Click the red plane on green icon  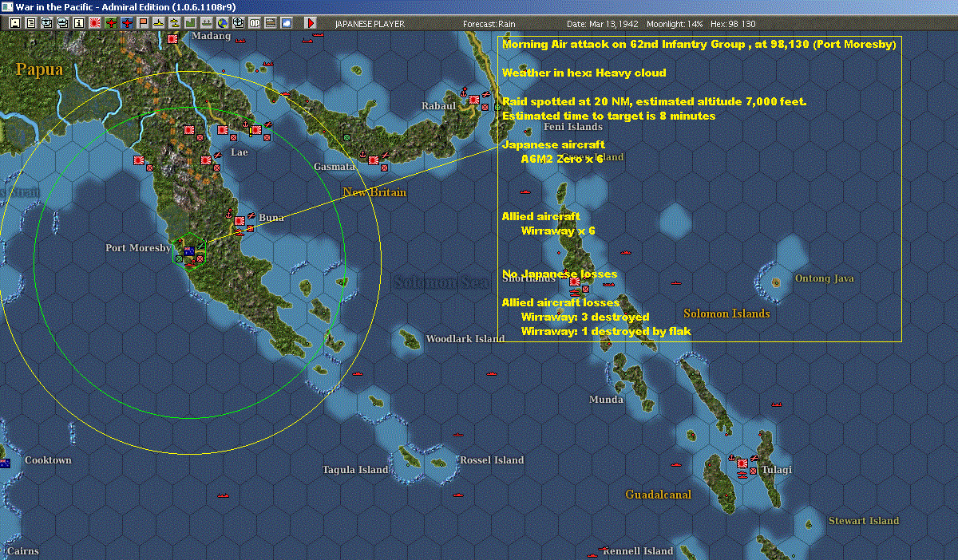coord(110,23)
